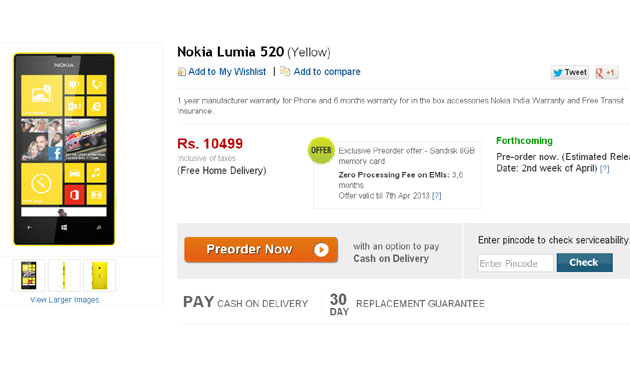
Task: Open the release date help [?] link
Action: (604, 169)
